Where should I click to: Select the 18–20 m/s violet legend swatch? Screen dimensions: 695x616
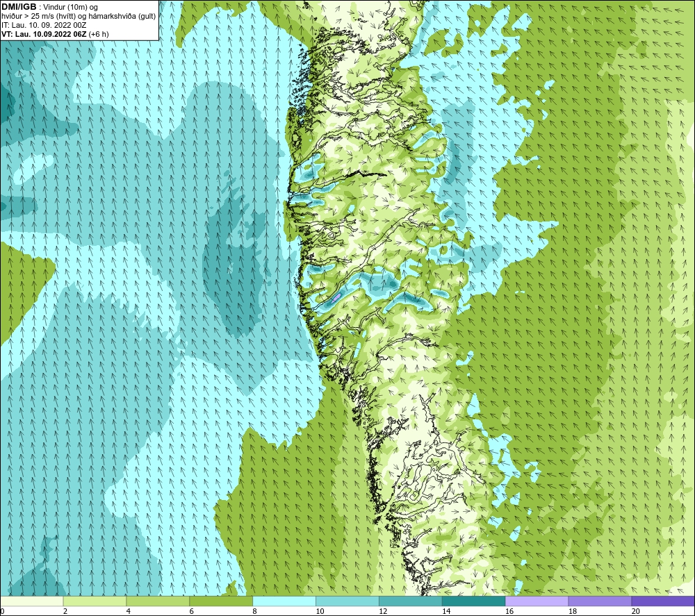600,601
